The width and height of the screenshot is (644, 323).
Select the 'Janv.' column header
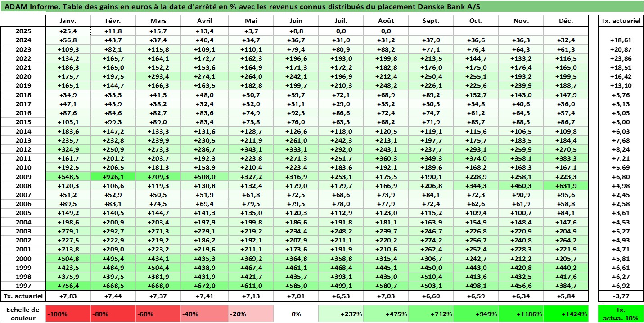coord(68,21)
